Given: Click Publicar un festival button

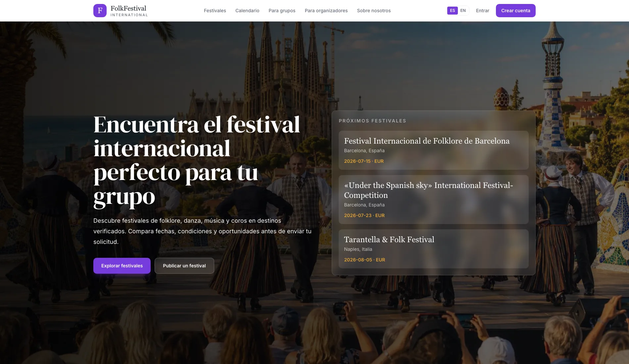Looking at the screenshot, I should click(184, 266).
